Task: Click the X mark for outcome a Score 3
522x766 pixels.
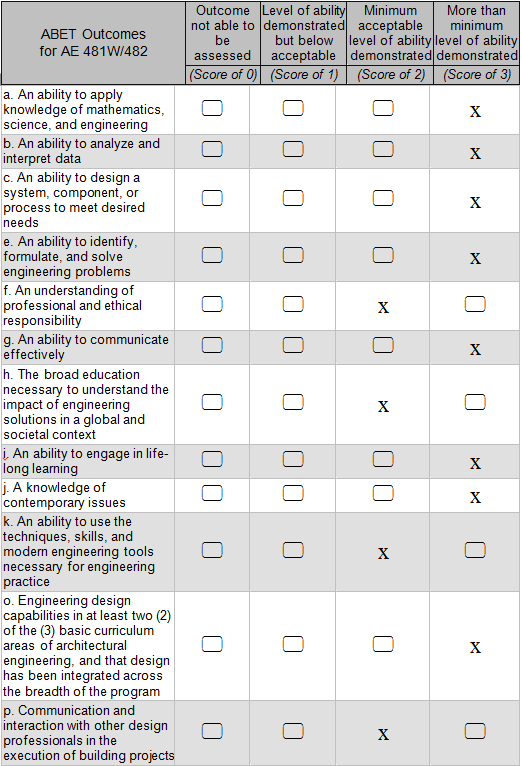Action: tap(475, 112)
